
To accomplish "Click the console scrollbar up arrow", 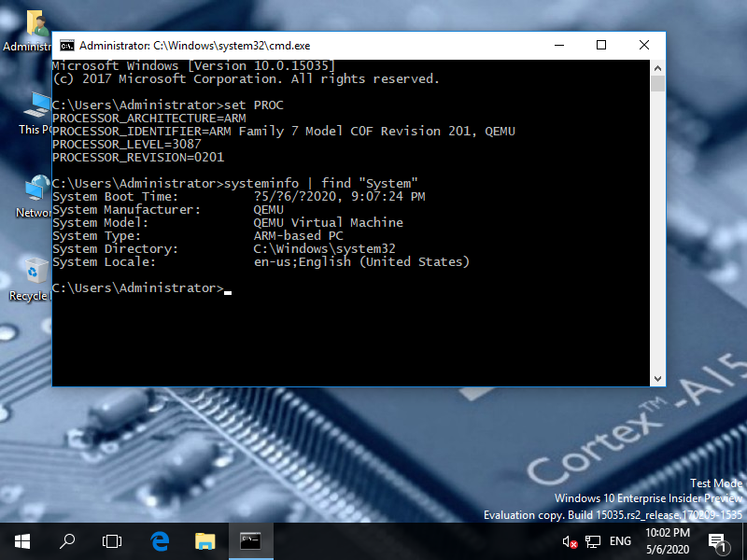I will pyautogui.click(x=657, y=68).
